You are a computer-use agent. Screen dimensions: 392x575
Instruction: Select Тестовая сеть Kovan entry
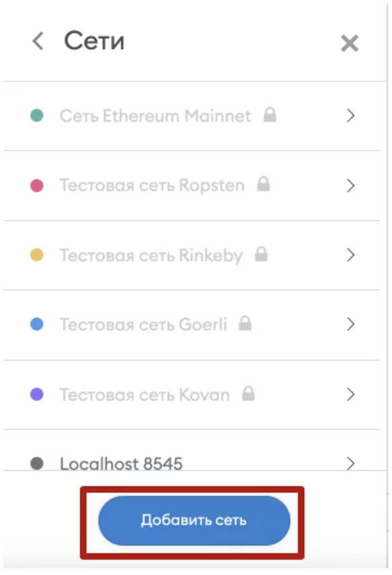point(191,394)
